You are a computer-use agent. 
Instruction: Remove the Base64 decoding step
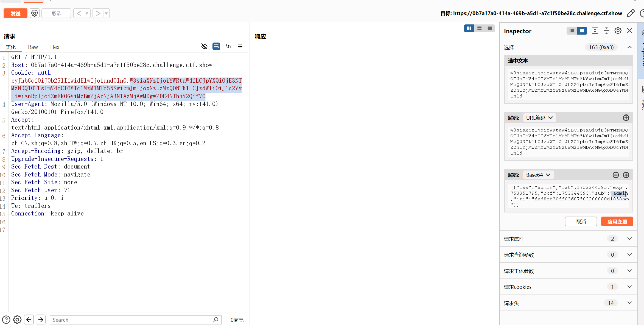click(615, 175)
